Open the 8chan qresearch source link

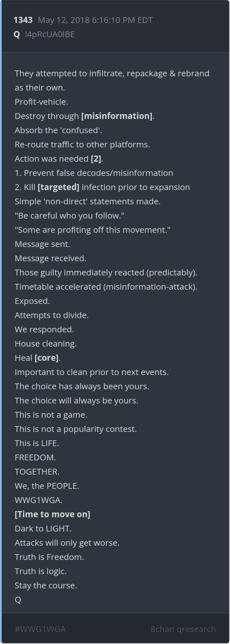click(x=183, y=629)
